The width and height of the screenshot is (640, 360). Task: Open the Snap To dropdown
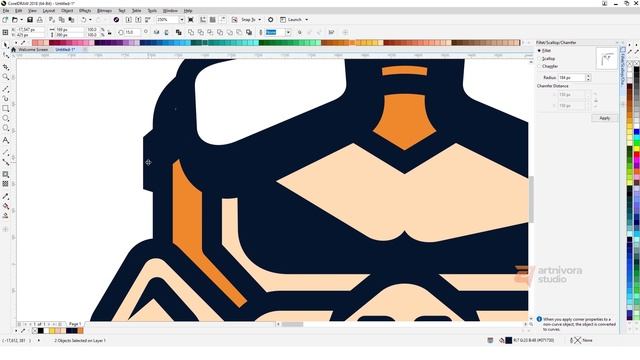pyautogui.click(x=260, y=20)
